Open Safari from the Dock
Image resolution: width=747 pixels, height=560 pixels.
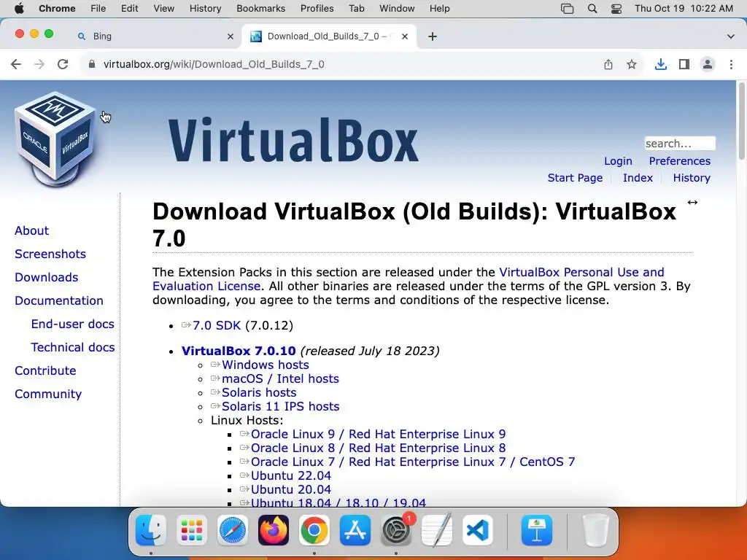233,530
